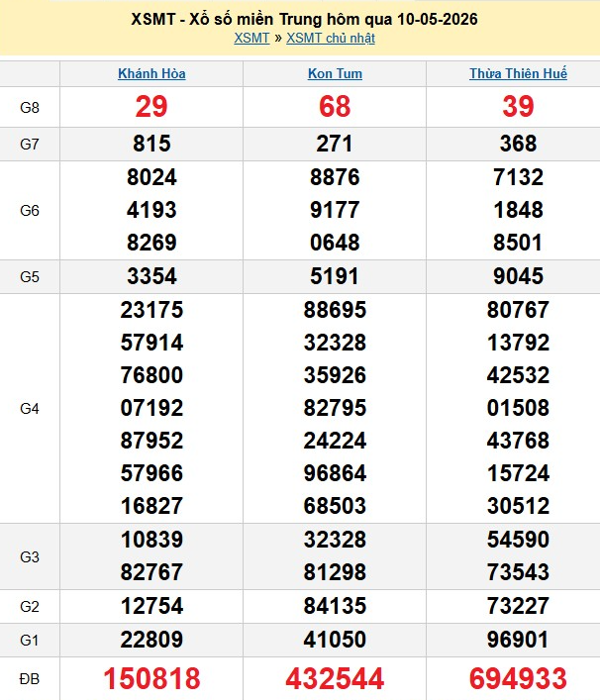Click G4 number 88695
Screen dimensions: 600x700
pos(335,310)
